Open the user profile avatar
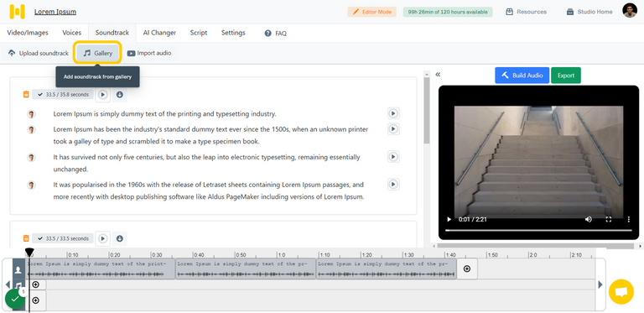The image size is (644, 313). pos(630,11)
